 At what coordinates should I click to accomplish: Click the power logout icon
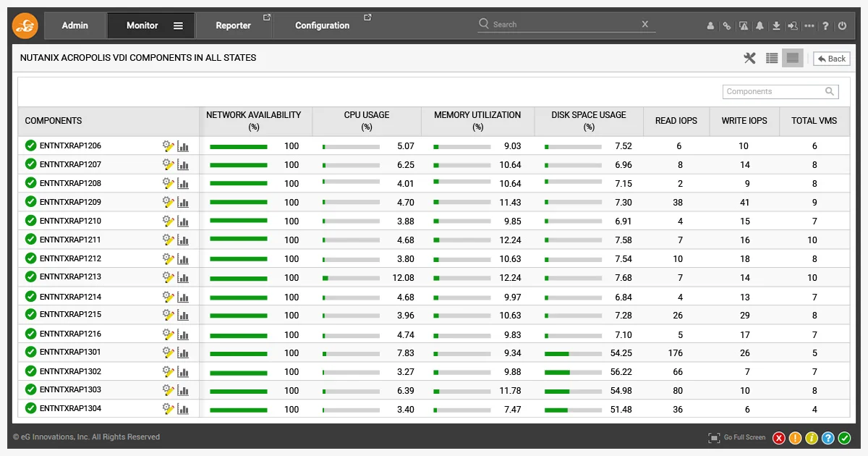[842, 26]
